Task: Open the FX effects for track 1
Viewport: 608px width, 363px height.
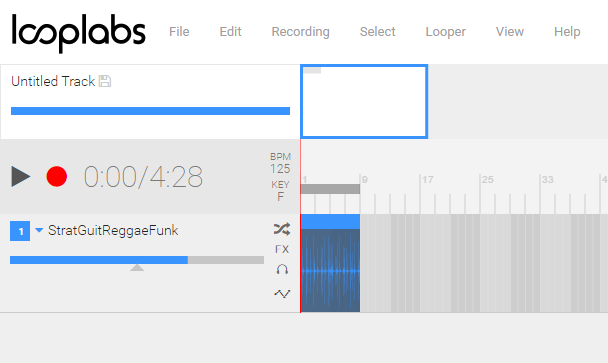Action: point(282,249)
